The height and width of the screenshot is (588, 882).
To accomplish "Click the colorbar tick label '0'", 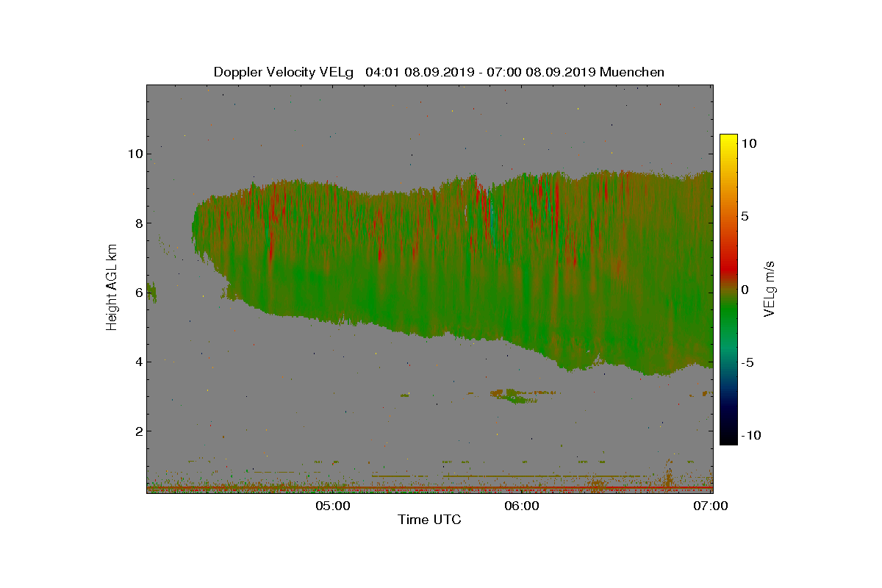I will click(744, 290).
